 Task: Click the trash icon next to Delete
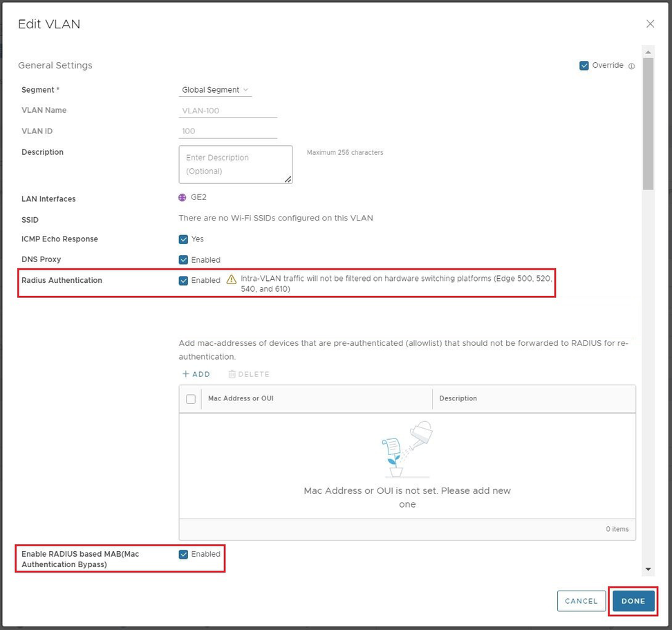[x=232, y=374]
